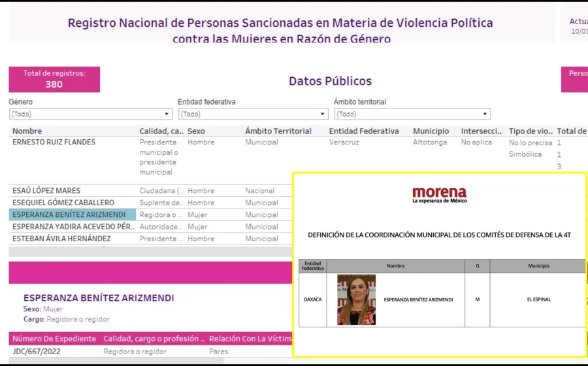Click the Veracruz entity cell
The width and height of the screenshot is (588, 366).
click(344, 142)
